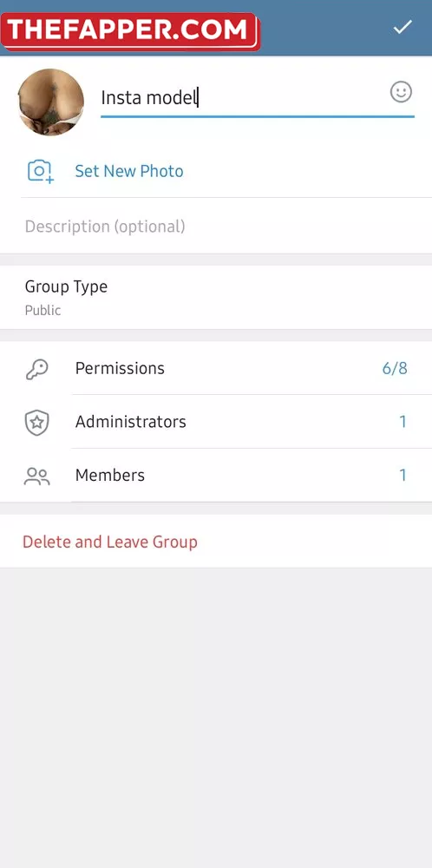This screenshot has width=432, height=868.
Task: Open the Set New Photo option
Action: (x=216, y=171)
